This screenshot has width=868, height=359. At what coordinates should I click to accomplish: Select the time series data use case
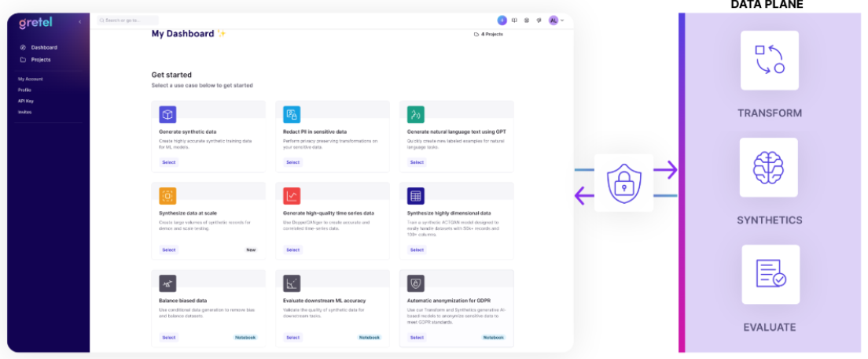pyautogui.click(x=292, y=250)
